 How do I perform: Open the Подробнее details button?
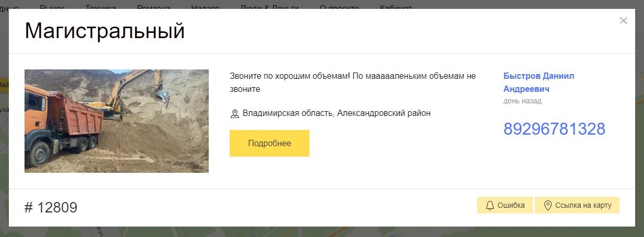pyautogui.click(x=269, y=143)
